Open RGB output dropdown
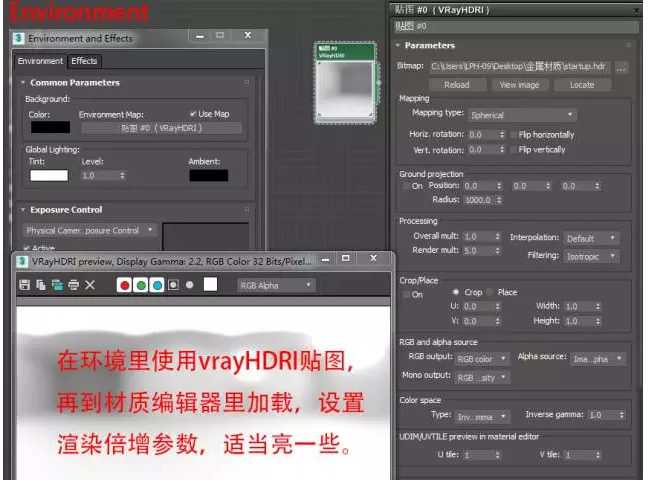The height and width of the screenshot is (480, 651). [482, 359]
